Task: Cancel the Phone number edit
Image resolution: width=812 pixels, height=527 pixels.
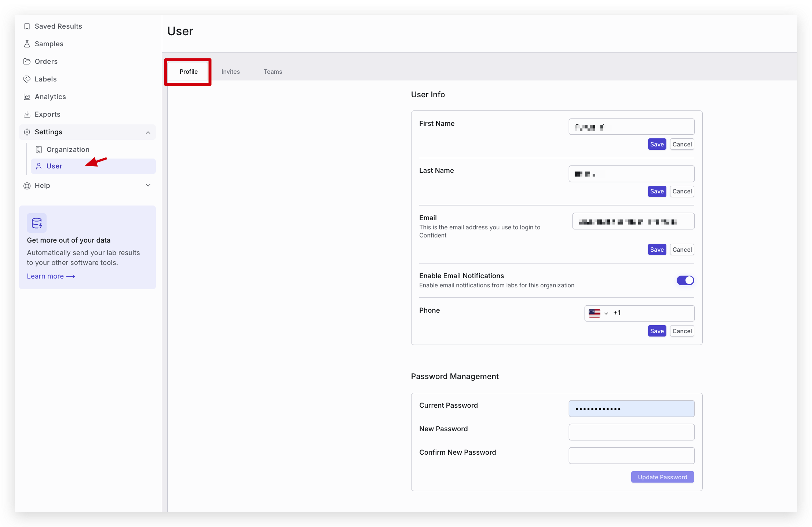Action: click(682, 331)
